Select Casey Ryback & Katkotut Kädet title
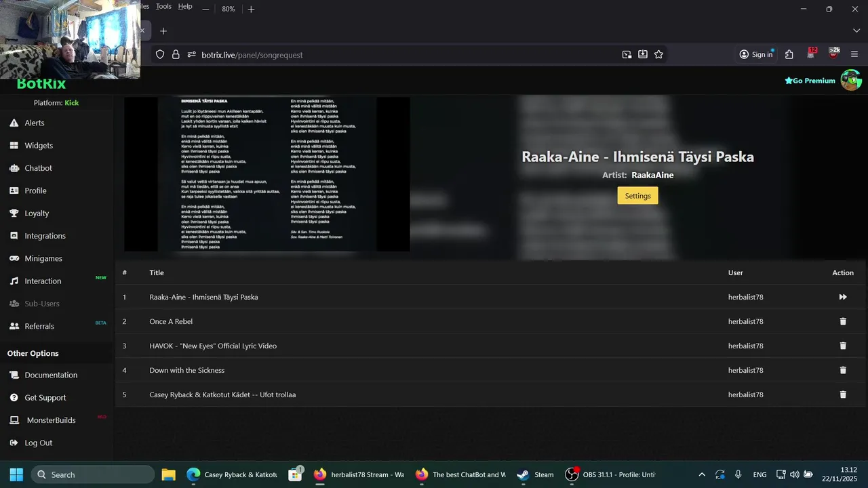The height and width of the screenshot is (488, 868). [222, 394]
